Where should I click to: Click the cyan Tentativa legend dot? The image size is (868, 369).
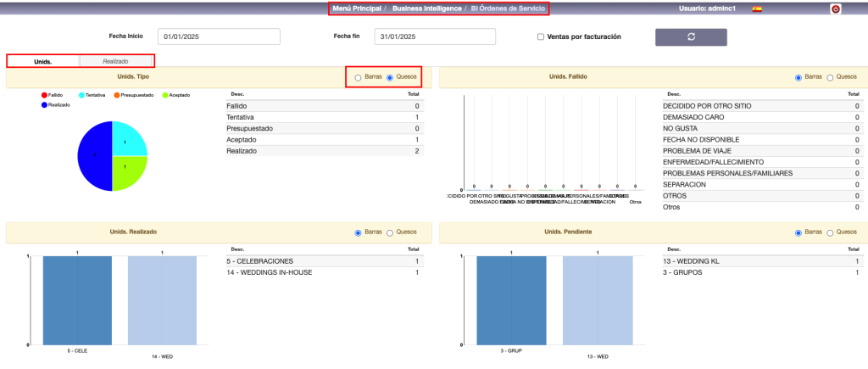pyautogui.click(x=81, y=95)
